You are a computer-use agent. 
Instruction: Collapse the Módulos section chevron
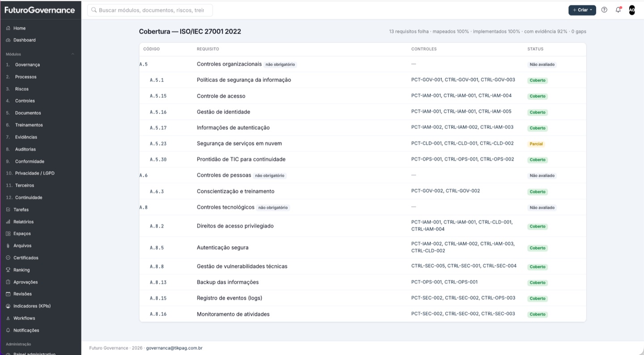pos(72,54)
